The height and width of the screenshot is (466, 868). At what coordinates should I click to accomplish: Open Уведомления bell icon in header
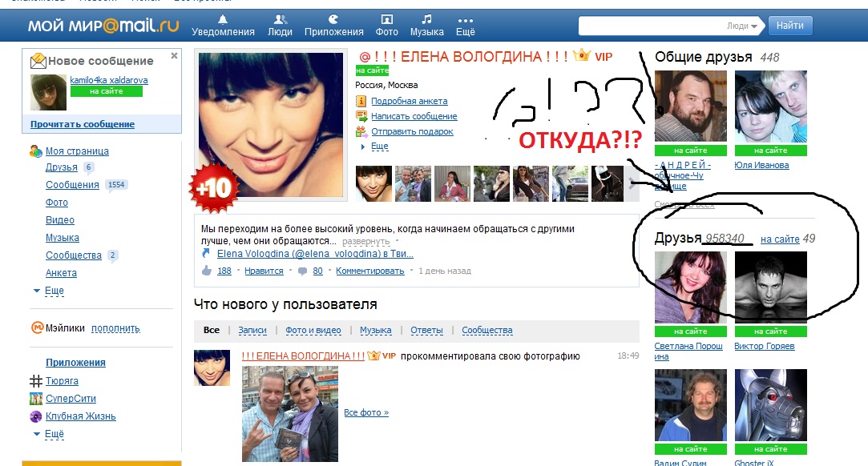tap(223, 20)
